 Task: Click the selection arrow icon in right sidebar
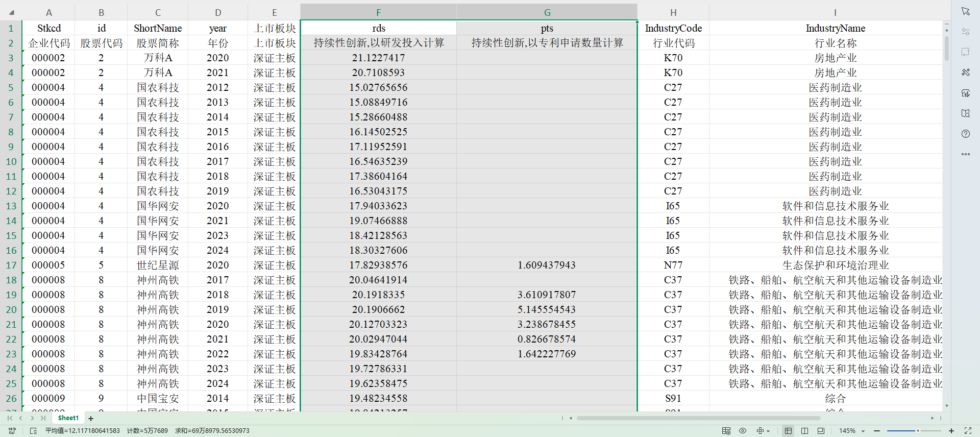point(965,11)
